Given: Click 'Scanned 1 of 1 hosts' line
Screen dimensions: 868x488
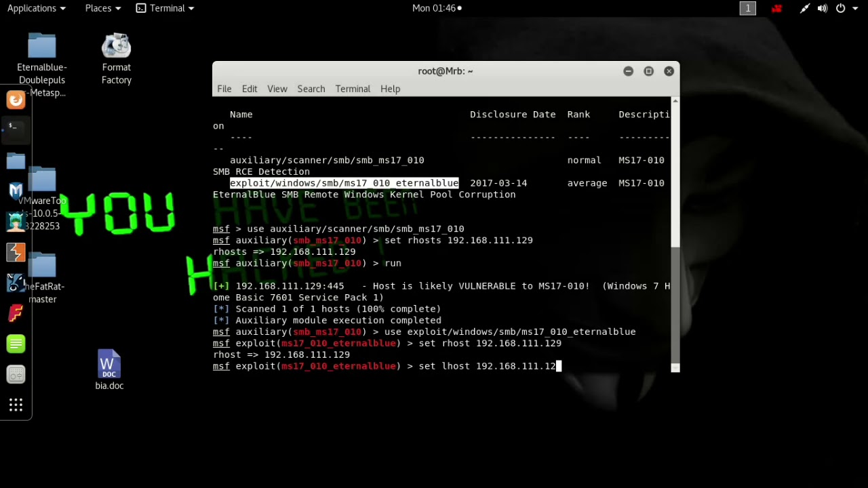Looking at the screenshot, I should pyautogui.click(x=327, y=309).
